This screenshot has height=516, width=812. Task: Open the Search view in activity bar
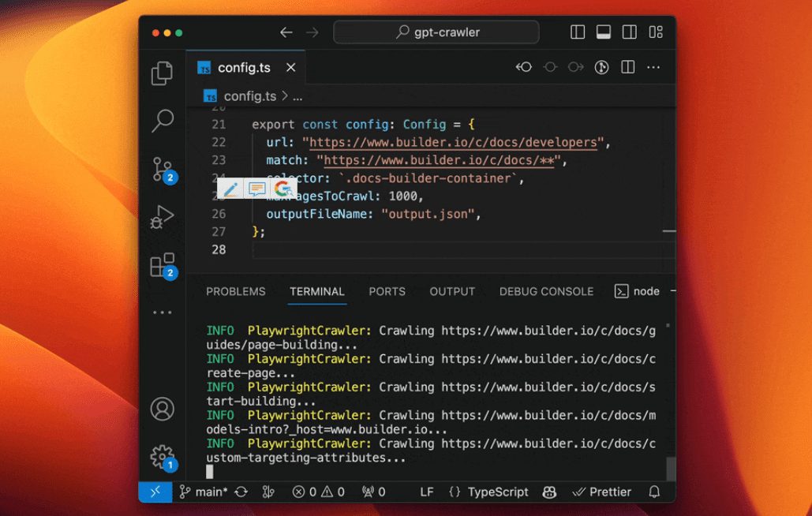coord(162,121)
